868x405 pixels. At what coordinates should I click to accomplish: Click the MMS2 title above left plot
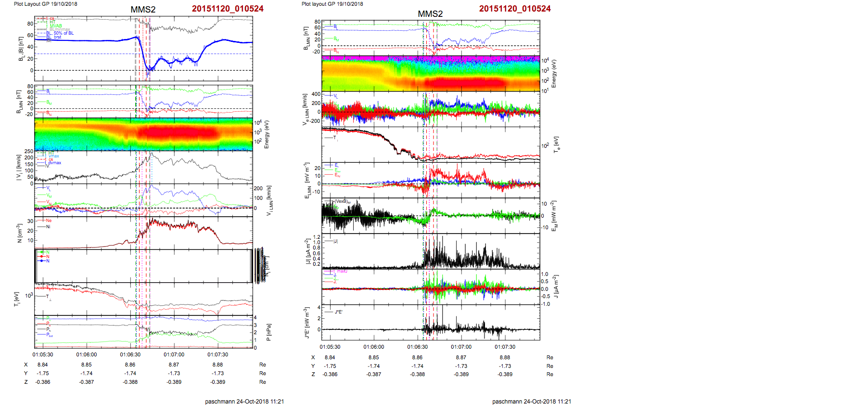point(143,10)
